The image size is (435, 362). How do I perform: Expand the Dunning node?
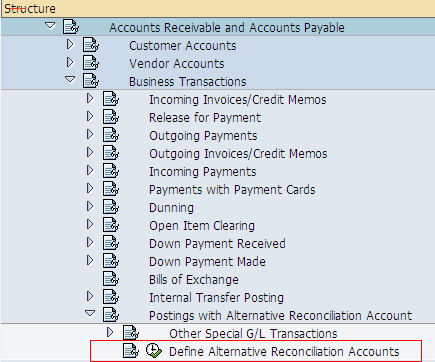coord(90,206)
